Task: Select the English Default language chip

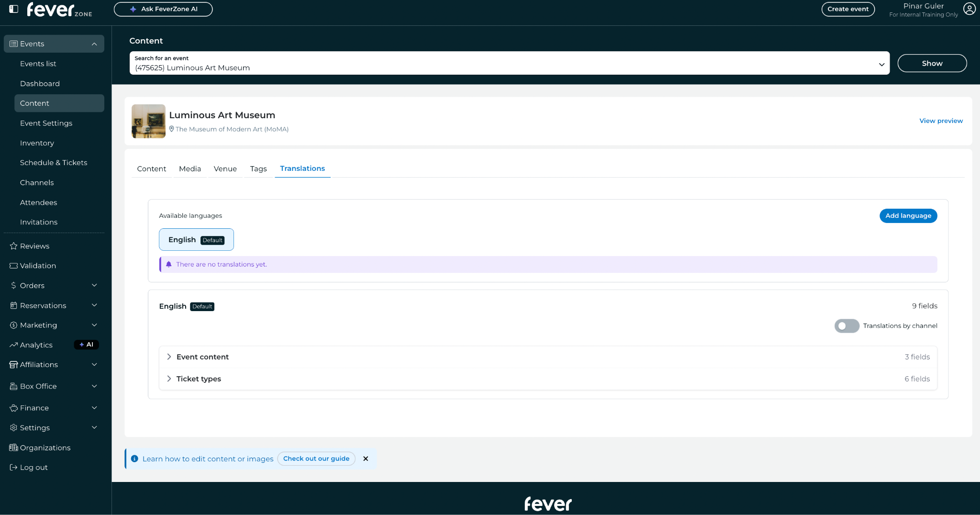Action: (196, 239)
